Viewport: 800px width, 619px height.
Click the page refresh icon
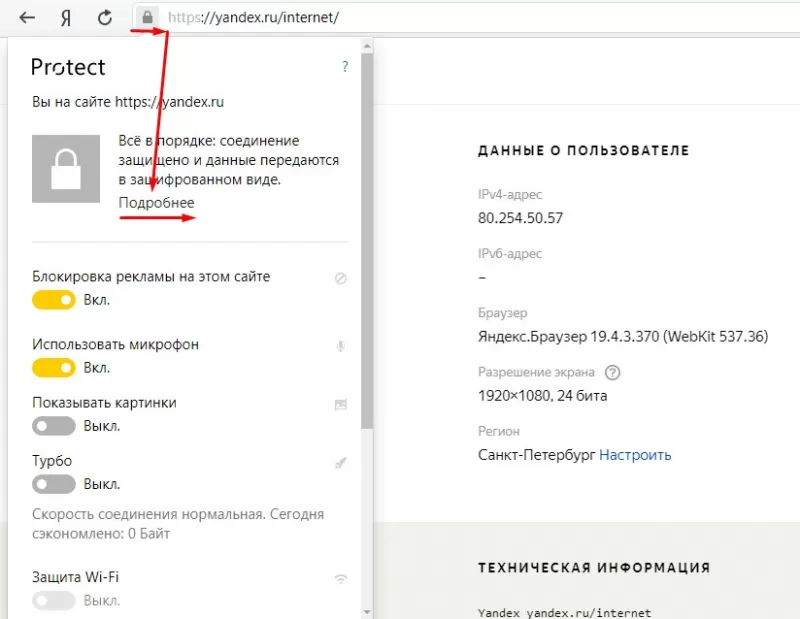tap(104, 17)
